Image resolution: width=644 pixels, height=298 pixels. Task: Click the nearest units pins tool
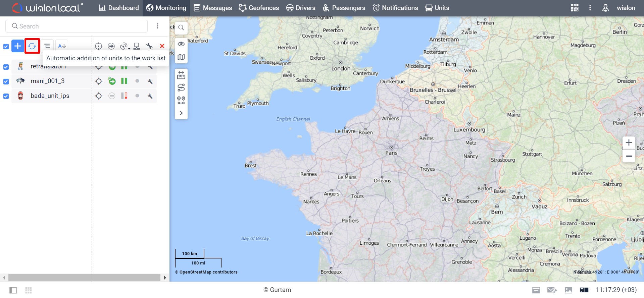click(181, 100)
